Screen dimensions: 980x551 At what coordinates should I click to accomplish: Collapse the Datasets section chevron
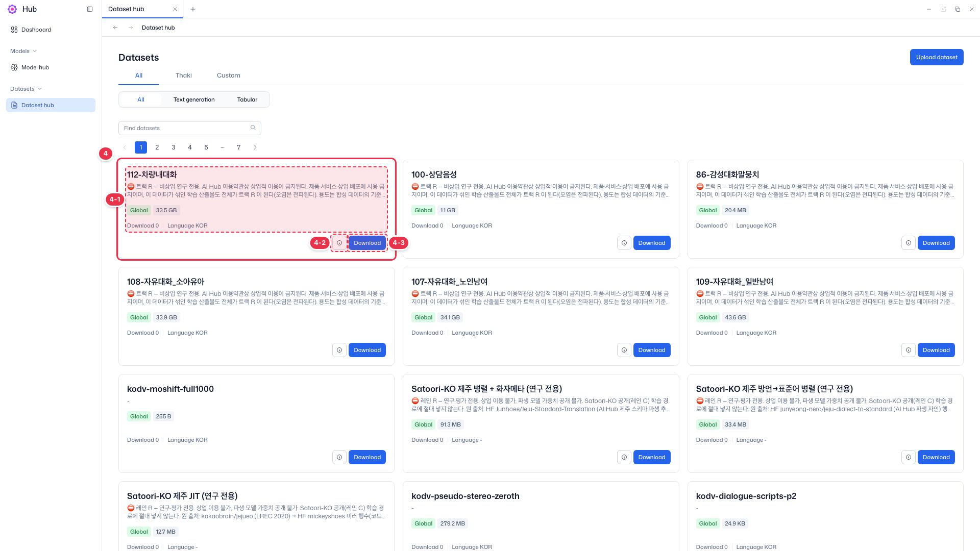pyautogui.click(x=40, y=89)
